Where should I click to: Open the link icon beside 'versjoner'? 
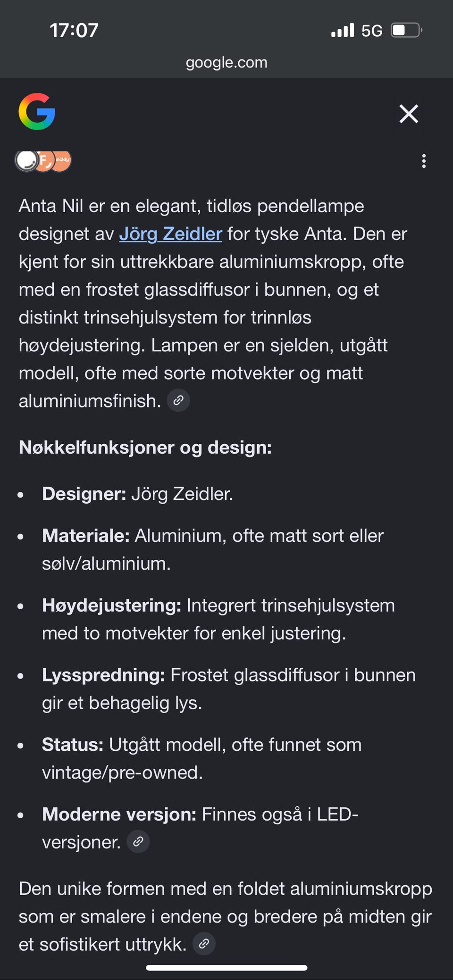click(138, 841)
